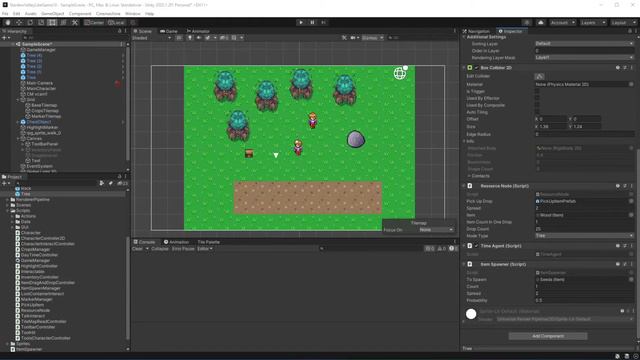Screen dimensions: 640x360
Task: Click the Pause button
Action: pyautogui.click(x=312, y=22)
